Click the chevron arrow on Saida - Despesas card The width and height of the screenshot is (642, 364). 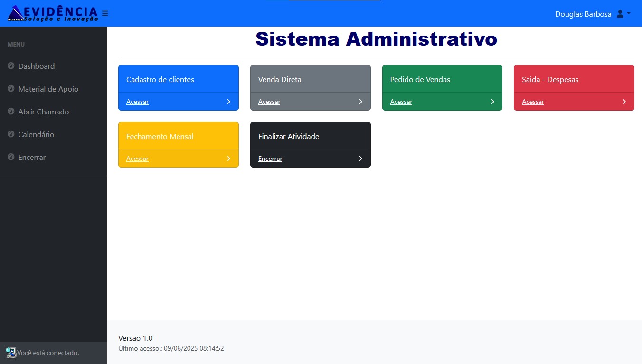tap(624, 102)
